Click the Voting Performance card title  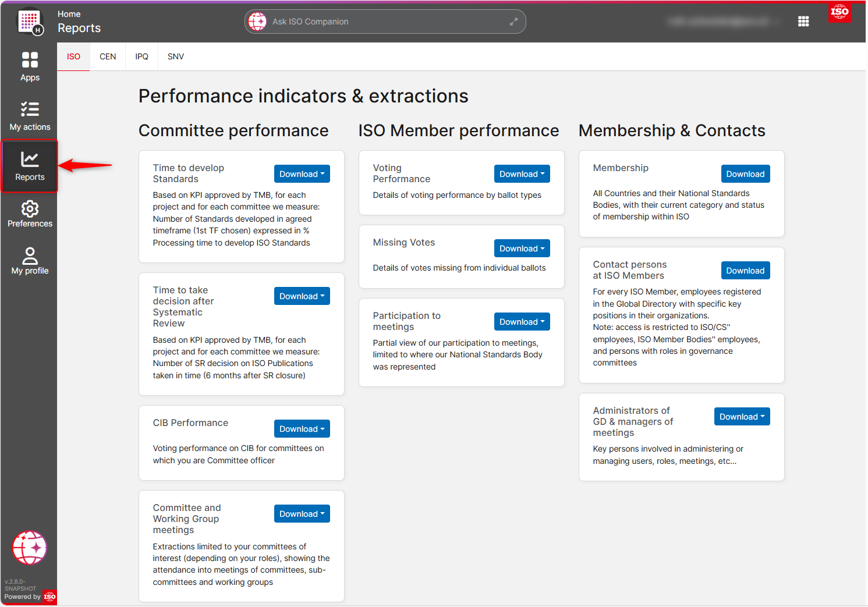[x=402, y=173]
